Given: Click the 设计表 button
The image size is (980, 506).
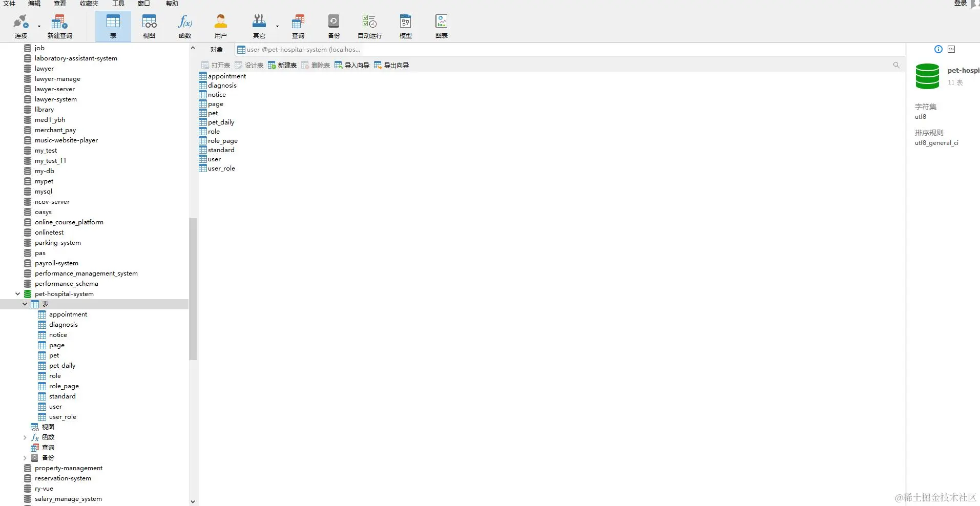Looking at the screenshot, I should [249, 65].
